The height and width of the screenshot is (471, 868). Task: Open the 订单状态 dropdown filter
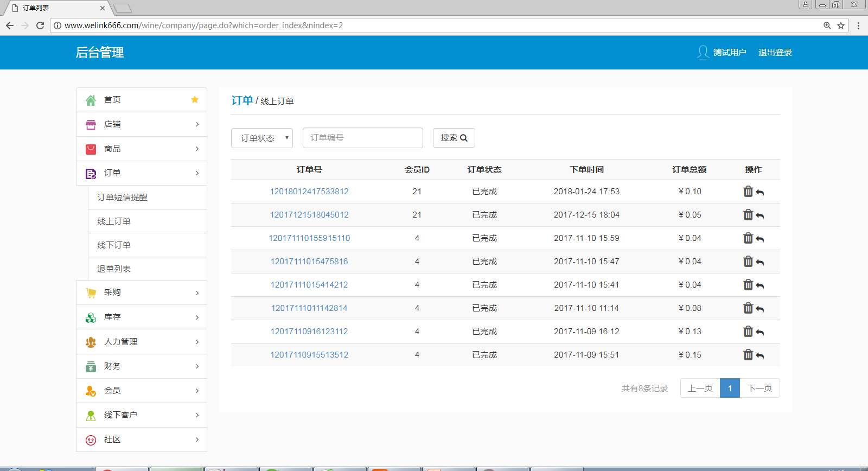(x=262, y=138)
